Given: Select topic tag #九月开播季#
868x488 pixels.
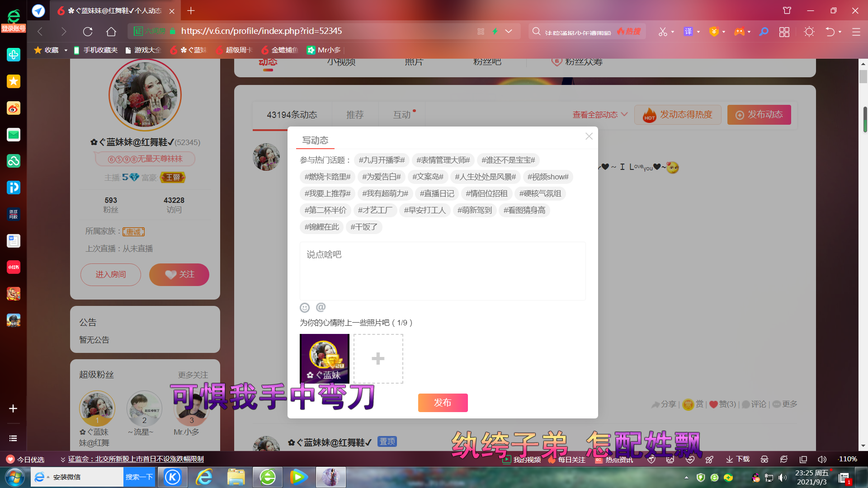Looking at the screenshot, I should click(382, 160).
